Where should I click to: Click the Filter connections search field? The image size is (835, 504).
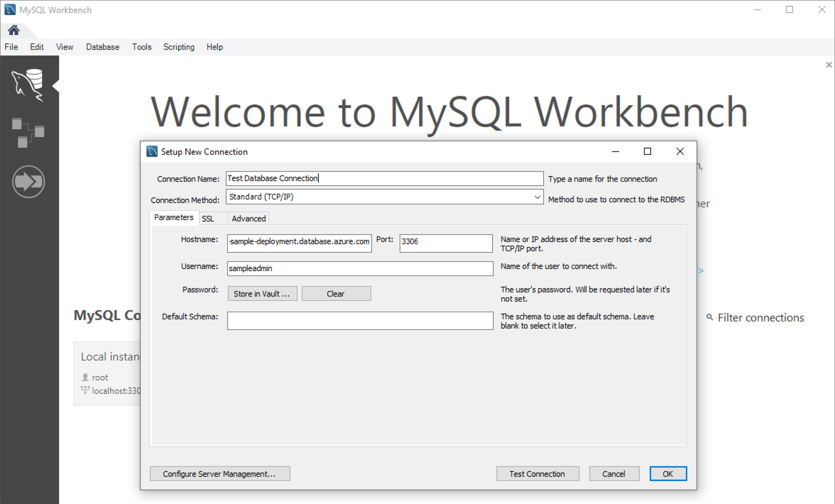pyautogui.click(x=761, y=318)
